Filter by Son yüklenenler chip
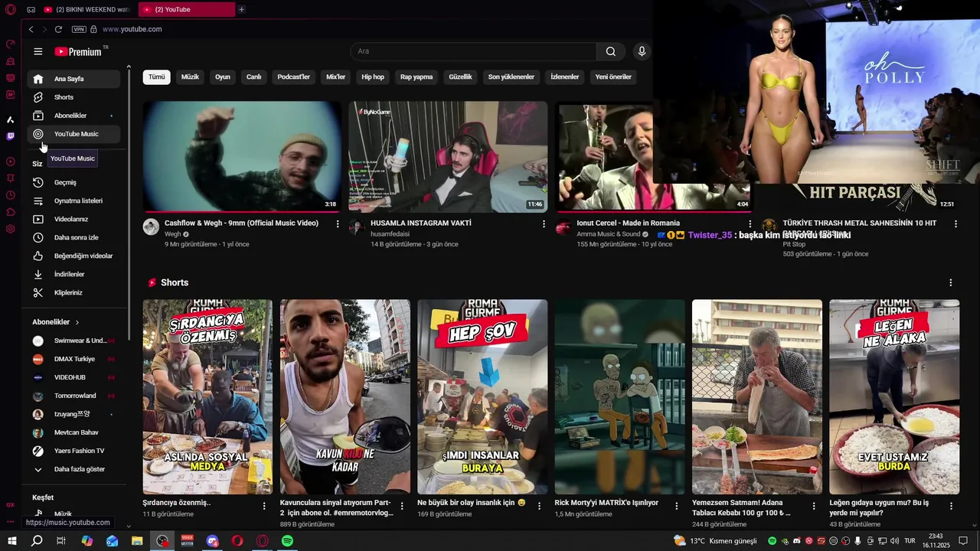Screen dimensions: 980x551 [x=511, y=77]
